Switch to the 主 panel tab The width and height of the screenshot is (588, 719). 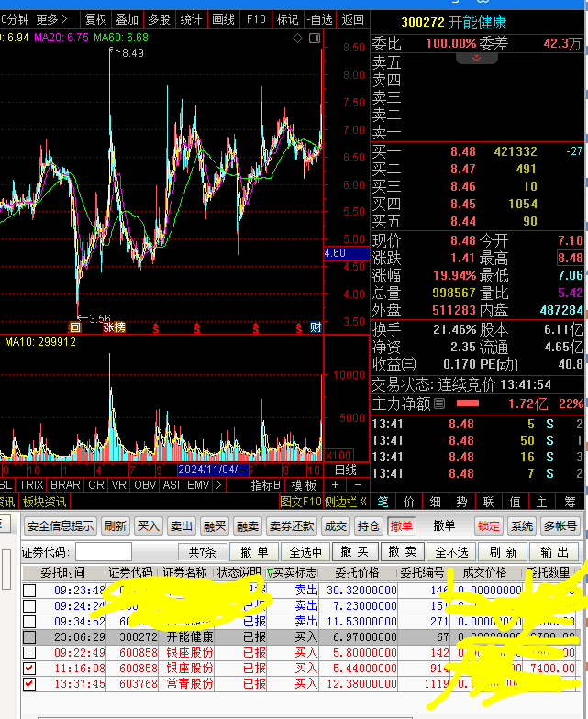coord(541,503)
